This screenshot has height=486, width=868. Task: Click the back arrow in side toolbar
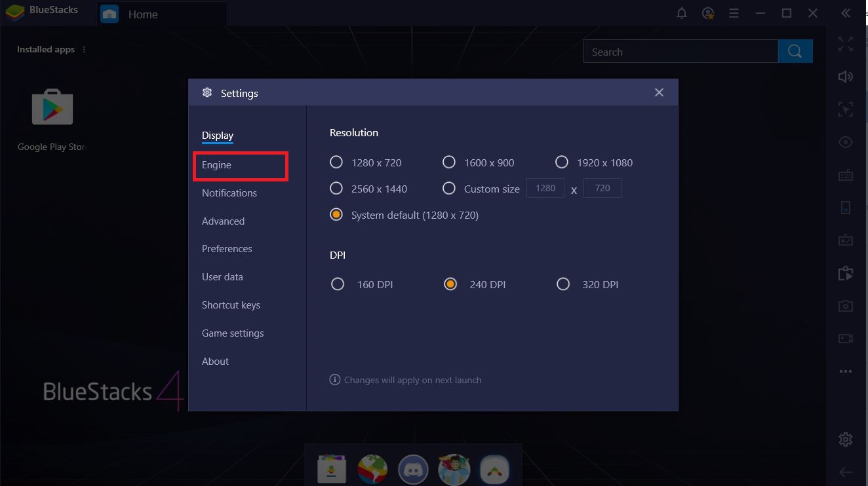coord(846,472)
